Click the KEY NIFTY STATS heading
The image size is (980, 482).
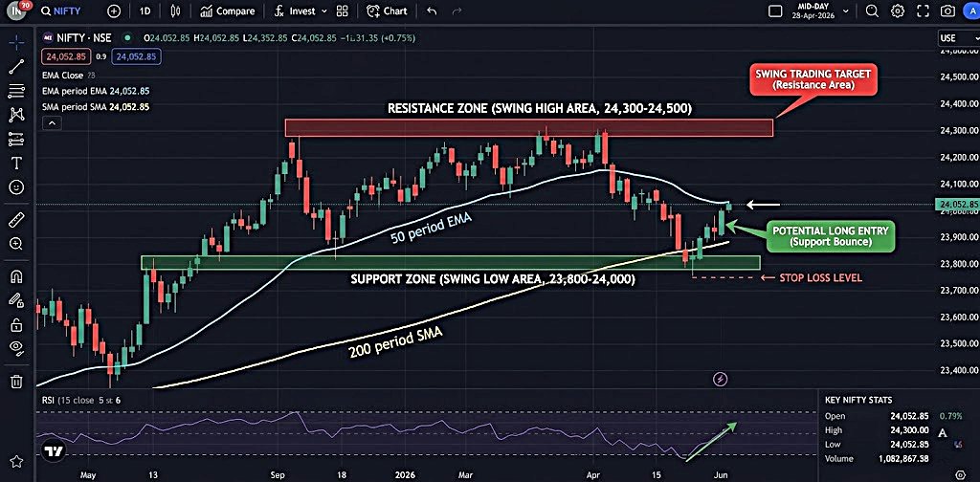tap(858, 400)
